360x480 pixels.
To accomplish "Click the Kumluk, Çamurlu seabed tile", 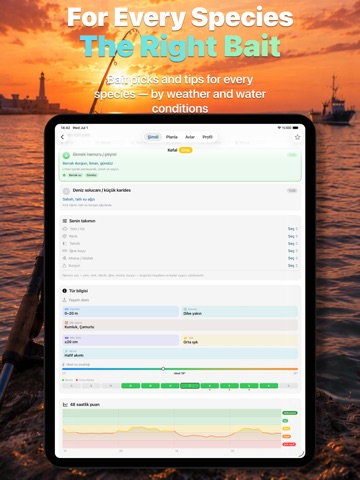I will coord(180,325).
